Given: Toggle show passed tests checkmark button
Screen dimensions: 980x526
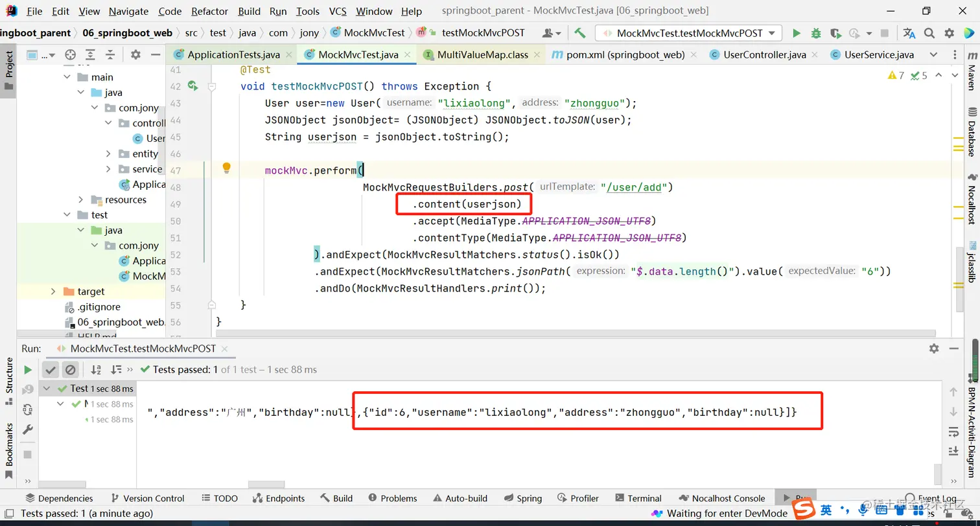Looking at the screenshot, I should click(x=50, y=370).
